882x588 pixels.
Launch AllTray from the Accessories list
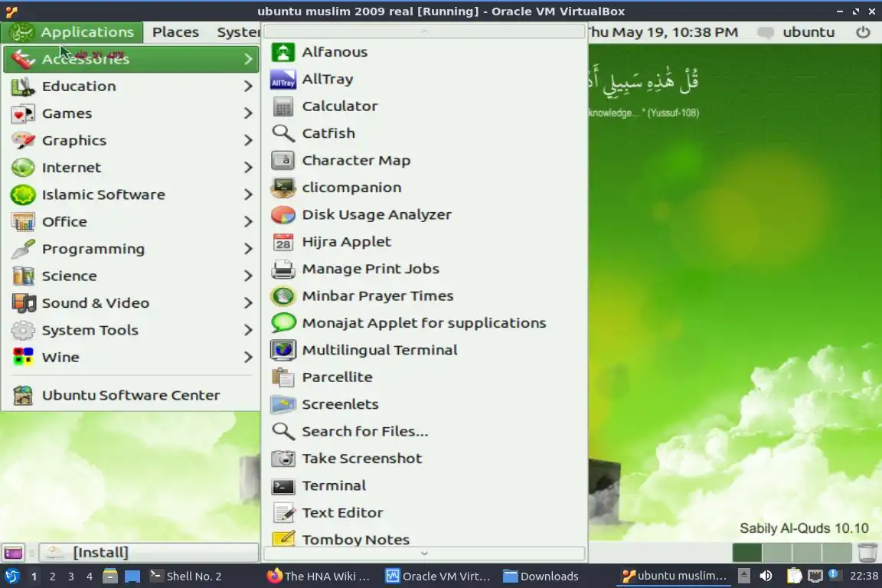[x=424, y=79]
